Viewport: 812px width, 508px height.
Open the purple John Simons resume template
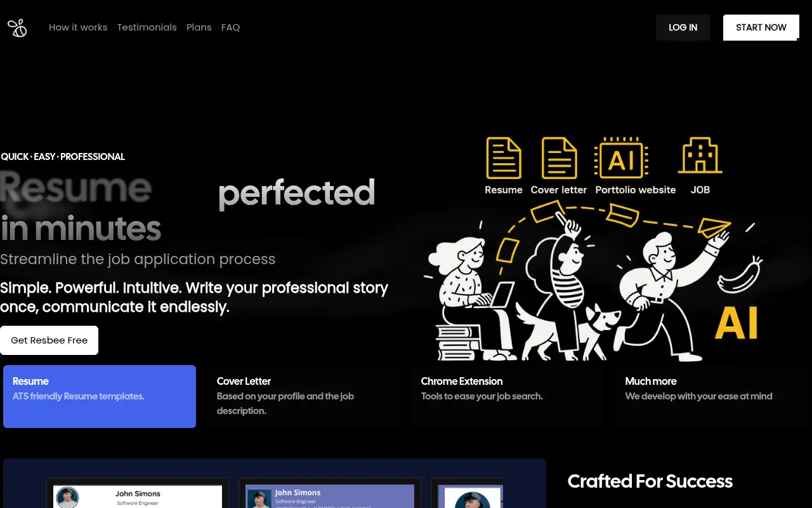[x=330, y=493]
